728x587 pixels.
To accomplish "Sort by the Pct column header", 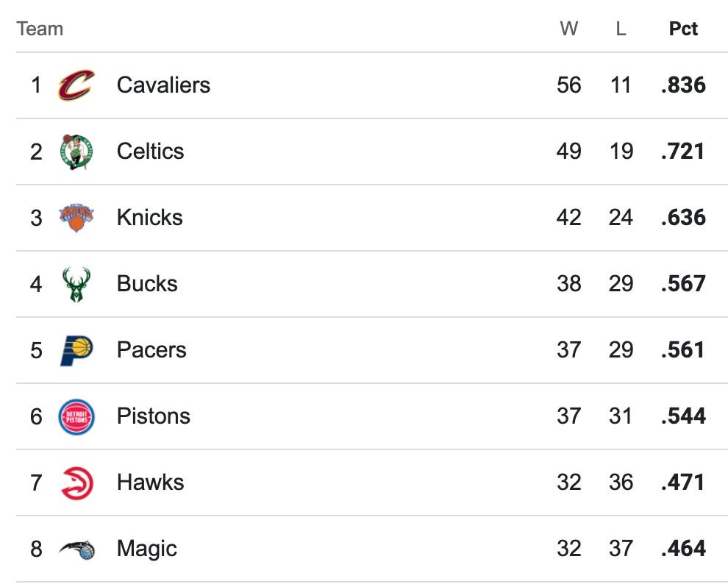I will point(683,29).
